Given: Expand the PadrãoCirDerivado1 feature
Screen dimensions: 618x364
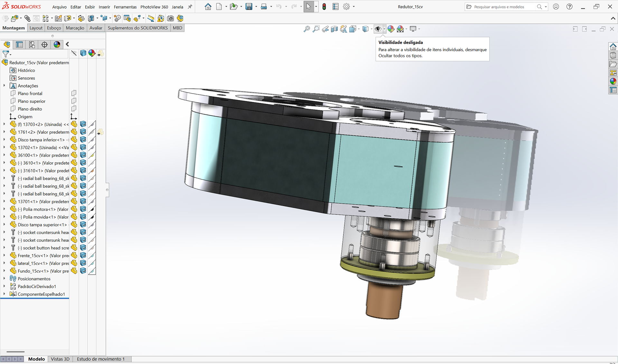Looking at the screenshot, I should click(4, 286).
